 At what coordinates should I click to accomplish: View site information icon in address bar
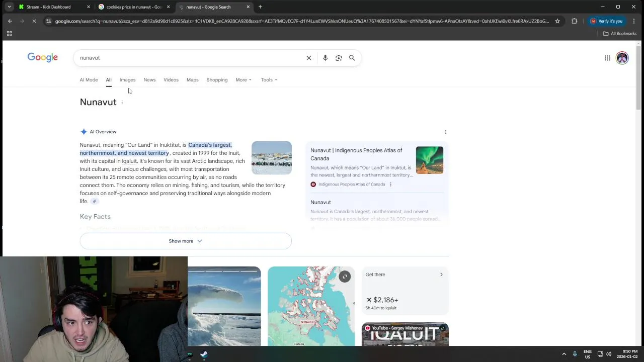tap(48, 21)
